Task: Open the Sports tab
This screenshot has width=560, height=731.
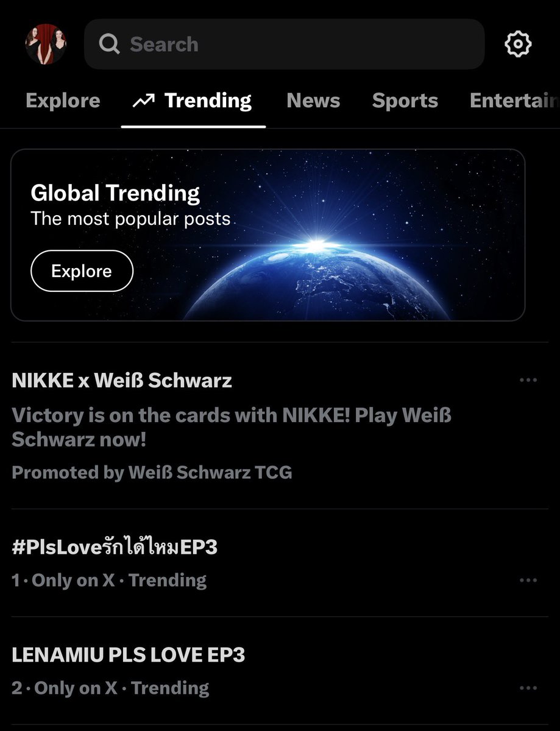Action: (x=405, y=101)
